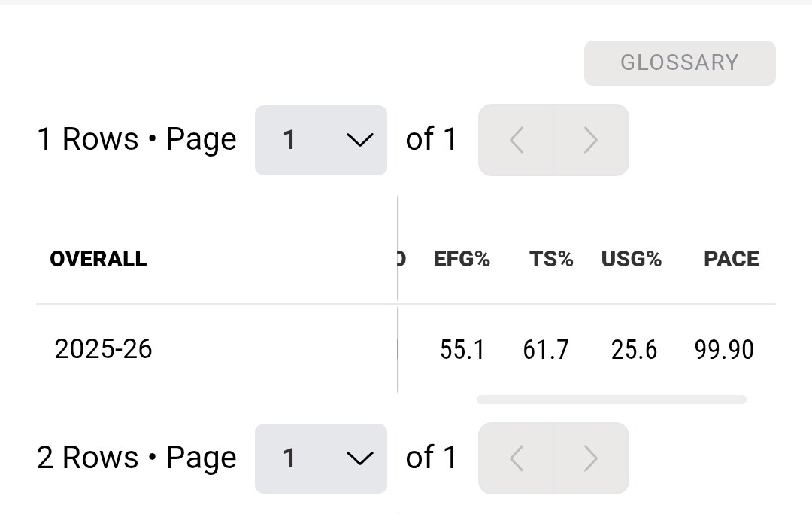Screen dimensions: 812x514
Task: Click the 61.7 TS% value cell
Action: point(546,350)
